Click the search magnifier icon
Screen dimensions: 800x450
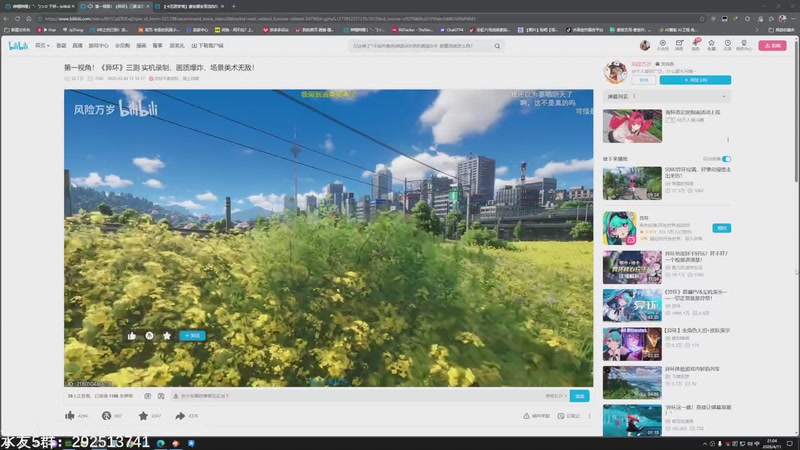497,46
